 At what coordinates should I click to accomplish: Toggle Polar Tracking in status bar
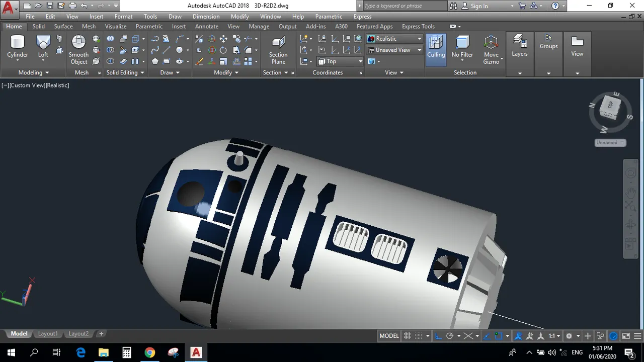[x=450, y=336]
